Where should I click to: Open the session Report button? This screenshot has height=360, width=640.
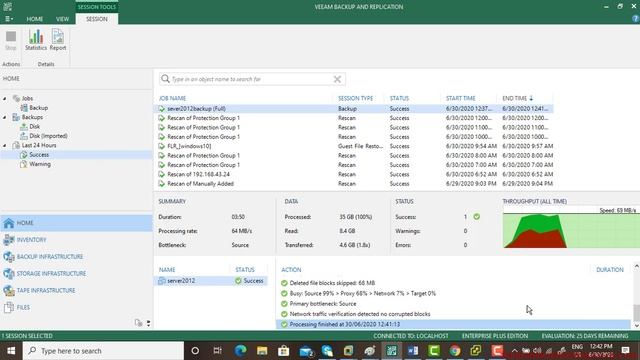(58, 40)
